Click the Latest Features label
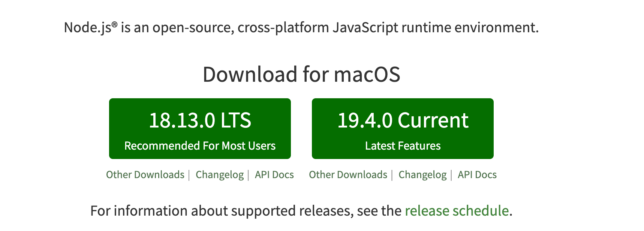644x231 pixels. tap(403, 145)
